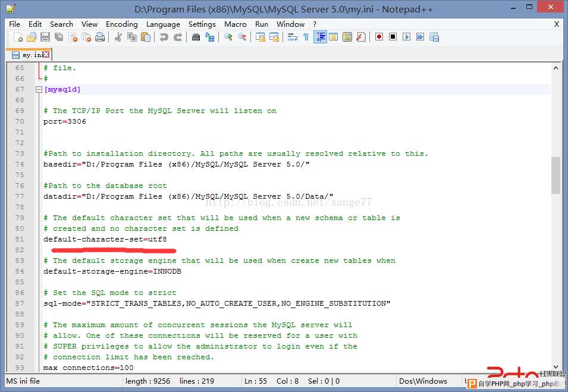Stop macro recording

click(x=393, y=37)
